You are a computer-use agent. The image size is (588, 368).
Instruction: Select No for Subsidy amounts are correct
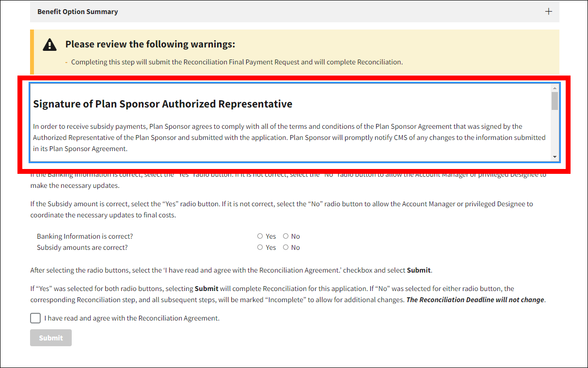point(286,247)
